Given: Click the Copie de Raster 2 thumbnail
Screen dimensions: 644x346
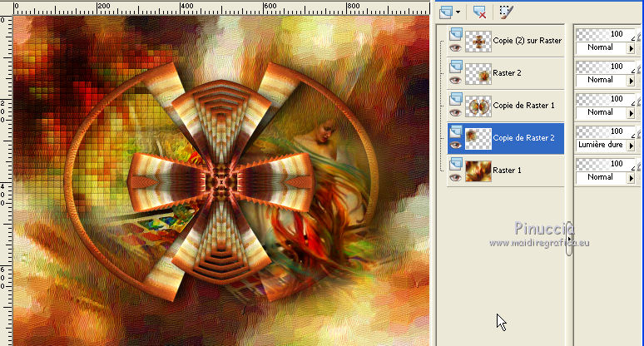Looking at the screenshot, I should 478,139.
